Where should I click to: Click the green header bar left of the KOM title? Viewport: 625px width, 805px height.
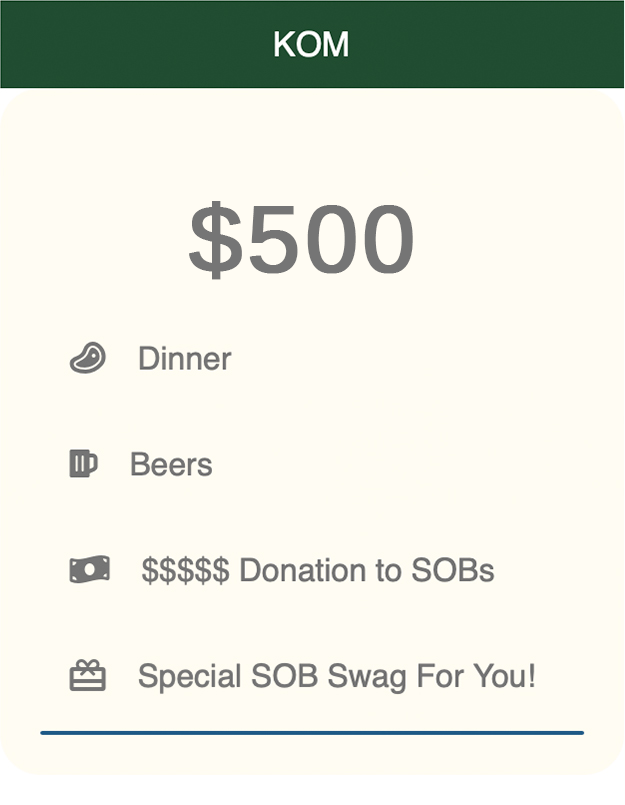pos(130,44)
